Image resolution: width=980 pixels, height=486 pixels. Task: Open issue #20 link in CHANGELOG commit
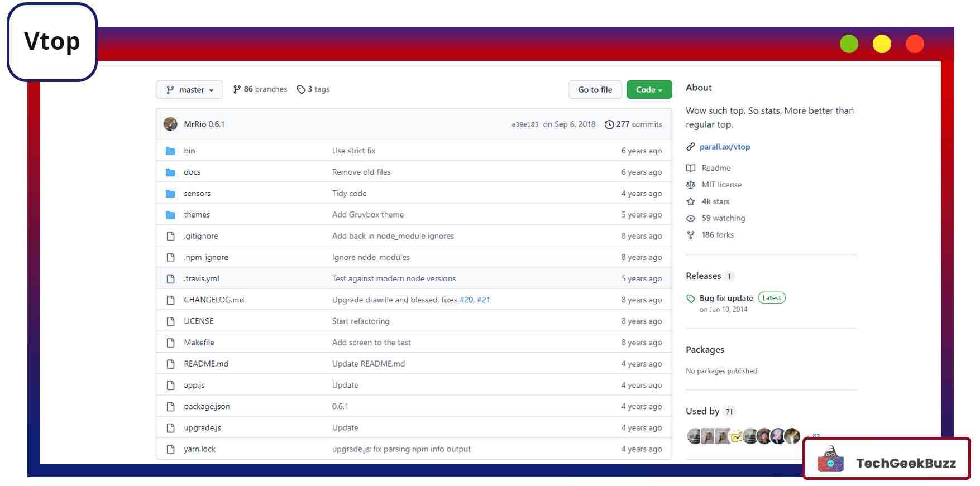pyautogui.click(x=466, y=300)
